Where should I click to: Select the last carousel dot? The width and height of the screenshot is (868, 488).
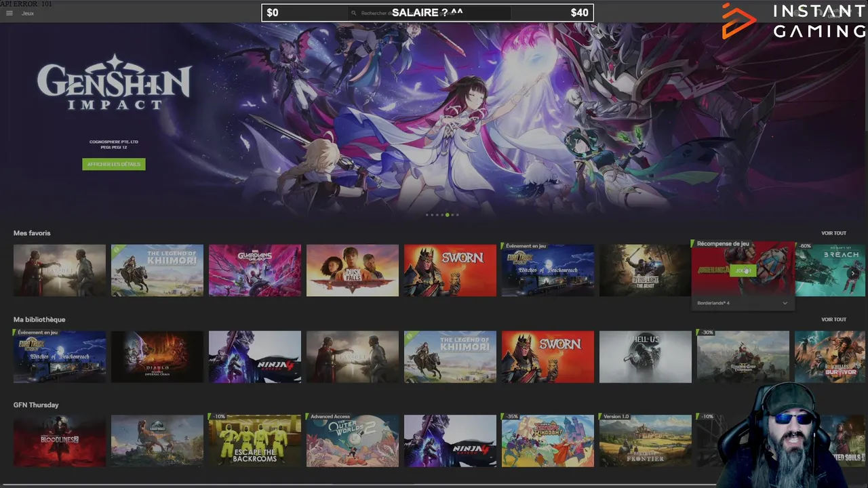pyautogui.click(x=457, y=215)
